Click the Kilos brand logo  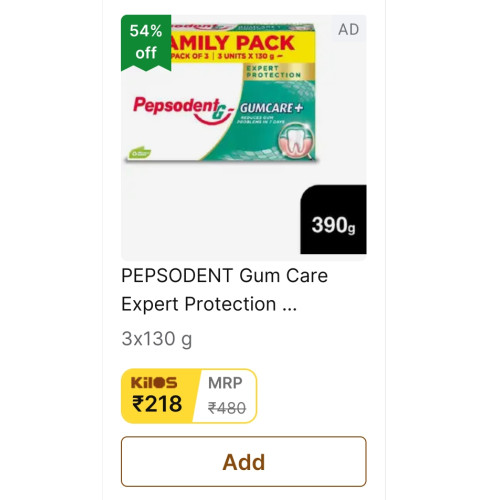coord(154,383)
